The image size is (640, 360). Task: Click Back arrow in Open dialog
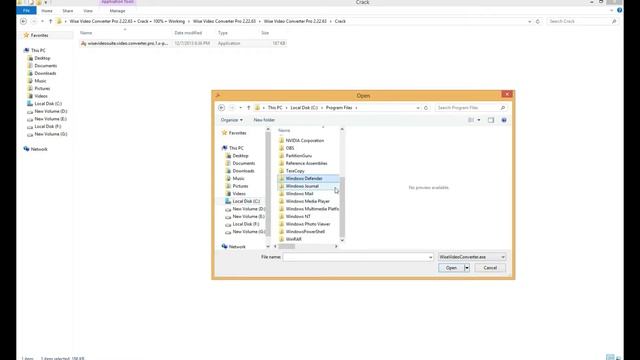click(x=222, y=108)
